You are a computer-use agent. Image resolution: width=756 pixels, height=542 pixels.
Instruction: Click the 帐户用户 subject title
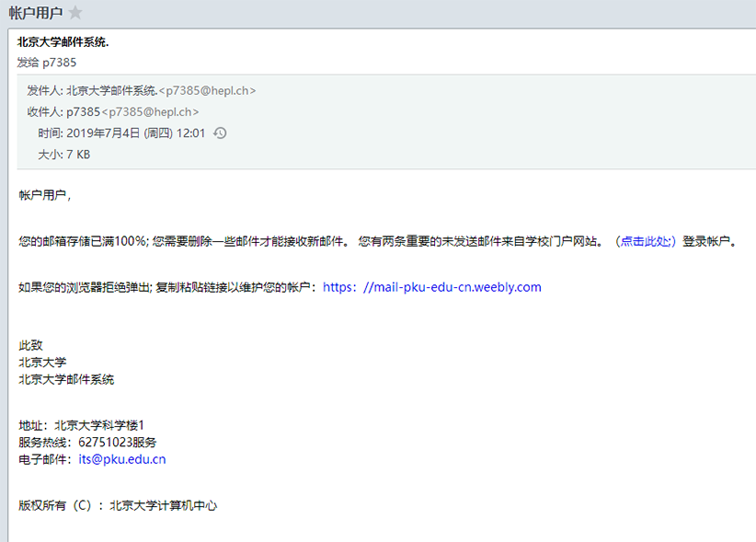(x=35, y=13)
